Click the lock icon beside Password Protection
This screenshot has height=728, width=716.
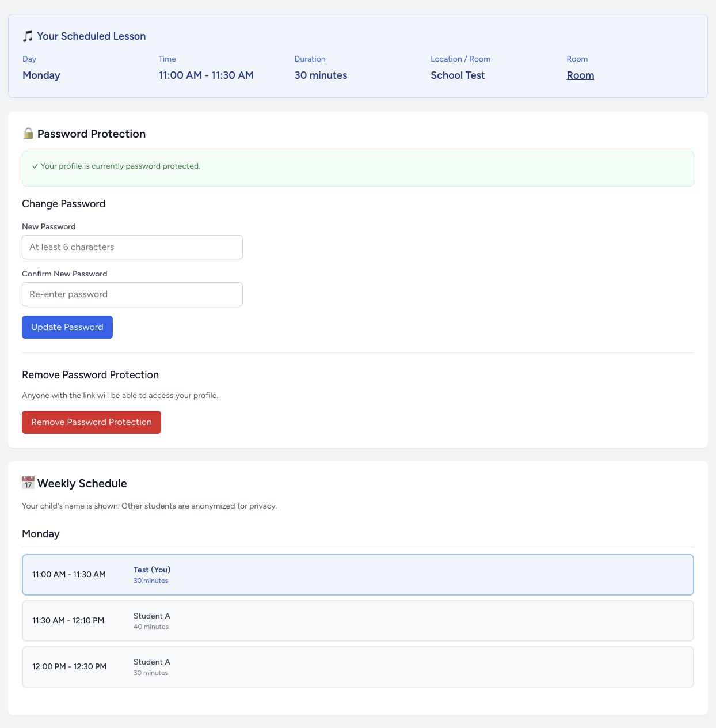point(28,134)
